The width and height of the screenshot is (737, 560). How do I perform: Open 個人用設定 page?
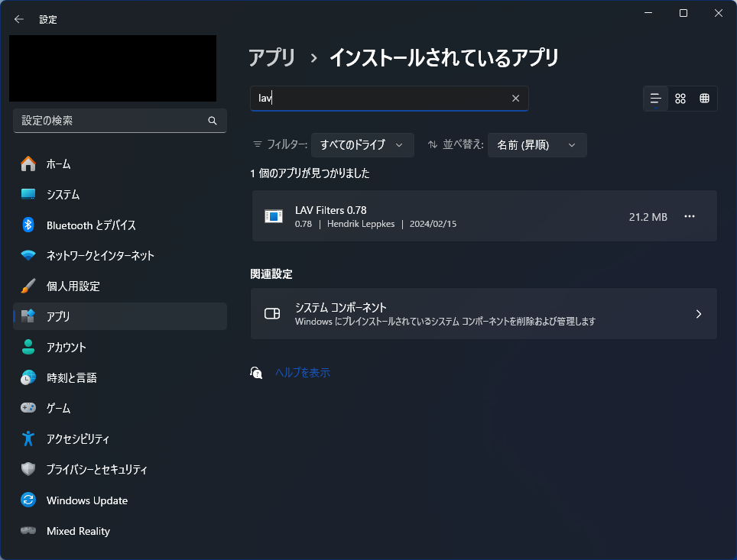coord(120,286)
